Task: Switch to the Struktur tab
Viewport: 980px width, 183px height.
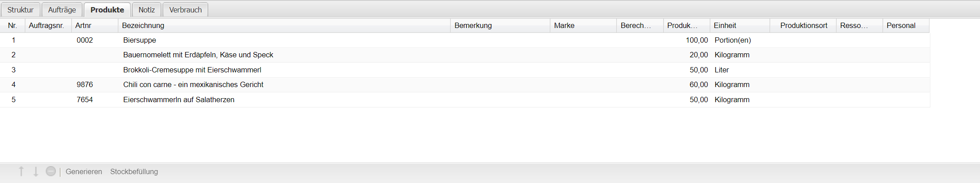Action: click(x=20, y=10)
